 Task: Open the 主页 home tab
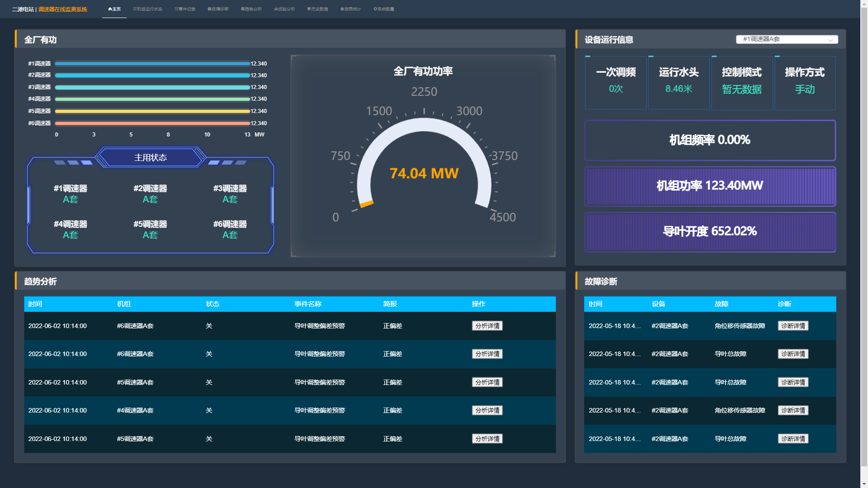[x=114, y=9]
